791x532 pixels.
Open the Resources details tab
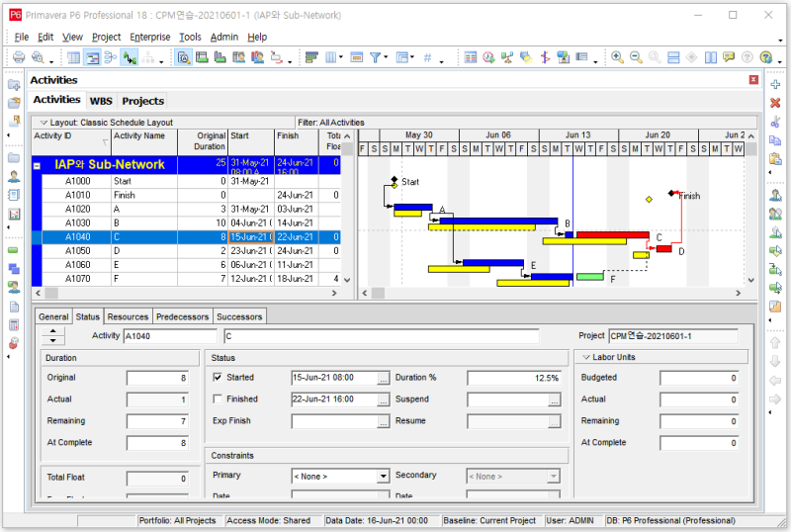pos(128,316)
